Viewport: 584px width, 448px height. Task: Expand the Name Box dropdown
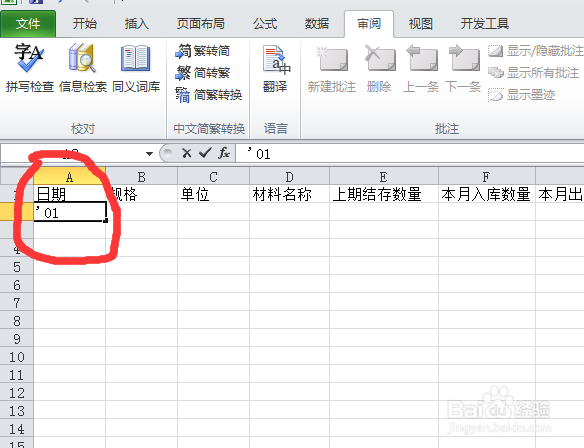click(149, 153)
